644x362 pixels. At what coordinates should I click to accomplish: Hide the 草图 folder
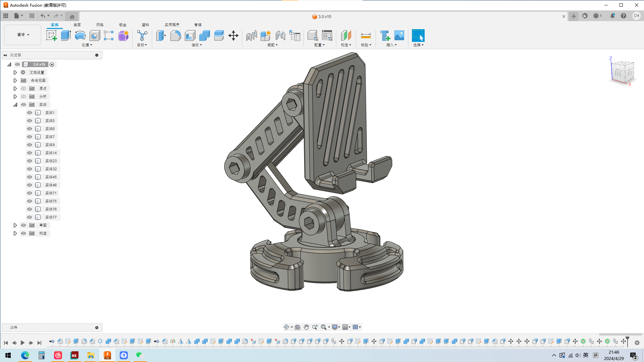(23, 225)
